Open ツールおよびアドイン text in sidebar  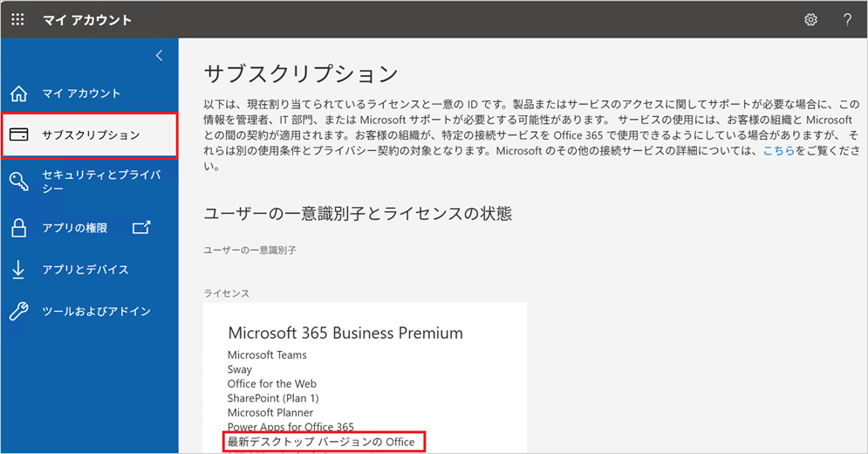pos(96,312)
